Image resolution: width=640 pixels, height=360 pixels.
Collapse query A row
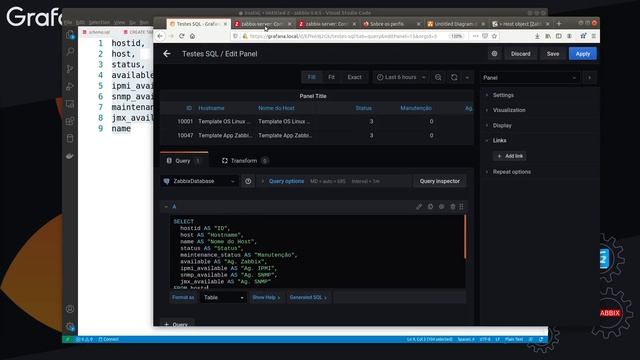tap(166, 207)
